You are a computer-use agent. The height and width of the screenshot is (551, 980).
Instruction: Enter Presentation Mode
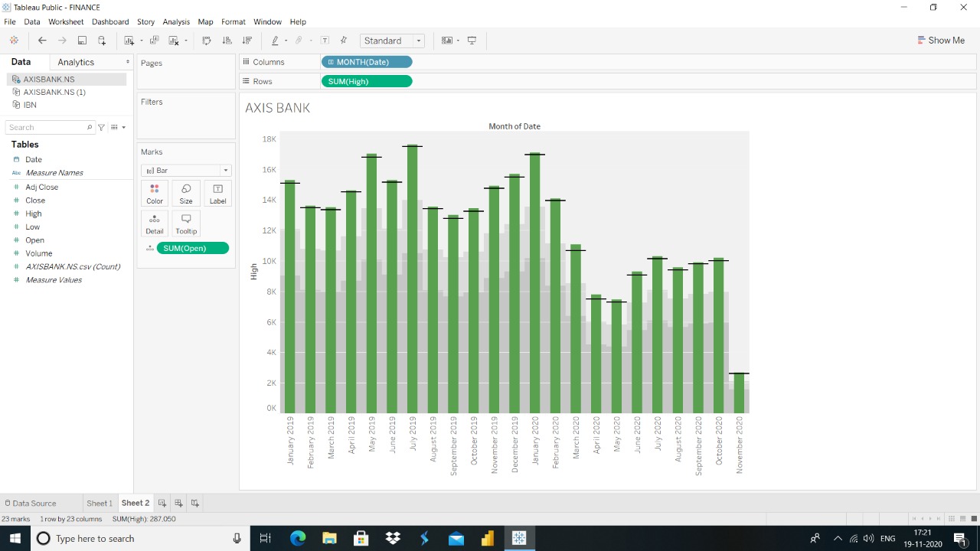pos(472,41)
